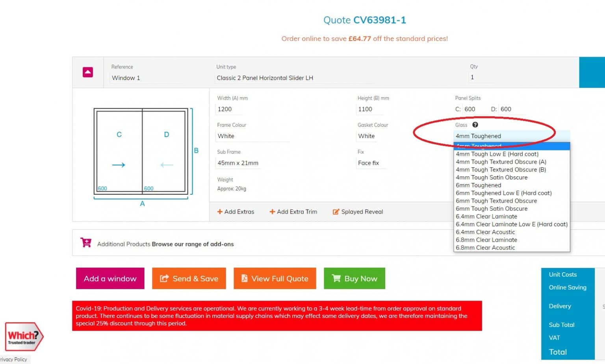
Task: Add Extra Trim to the window
Action: [x=293, y=212]
